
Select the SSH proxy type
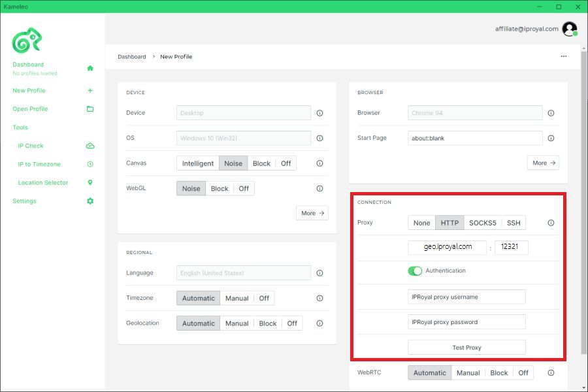tap(514, 223)
